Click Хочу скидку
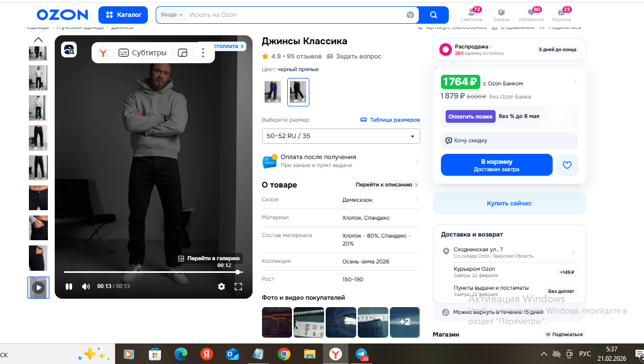Screen dimensions: 644x364 pyautogui.click(x=509, y=141)
